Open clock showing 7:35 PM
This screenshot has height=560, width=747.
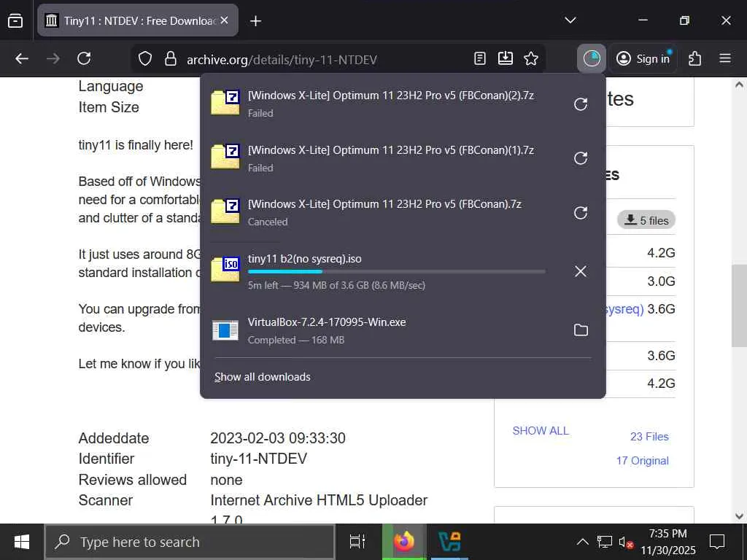[x=668, y=542]
